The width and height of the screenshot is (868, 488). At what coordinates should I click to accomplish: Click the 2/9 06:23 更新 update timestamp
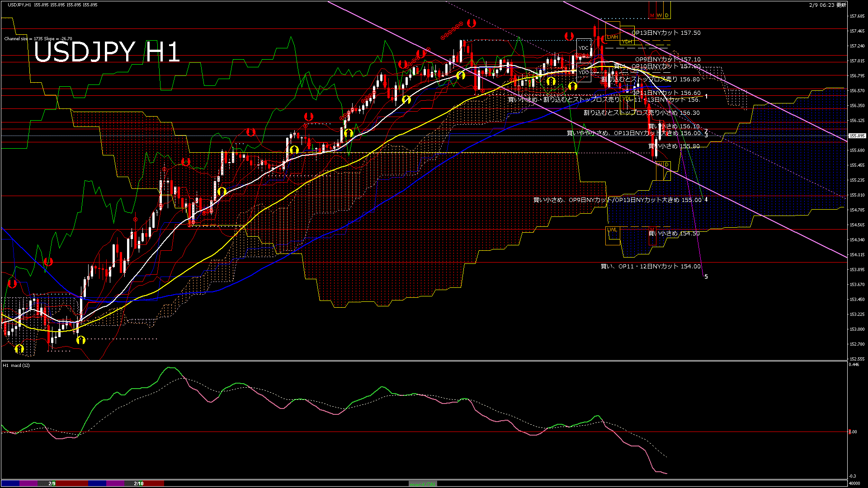tap(827, 5)
